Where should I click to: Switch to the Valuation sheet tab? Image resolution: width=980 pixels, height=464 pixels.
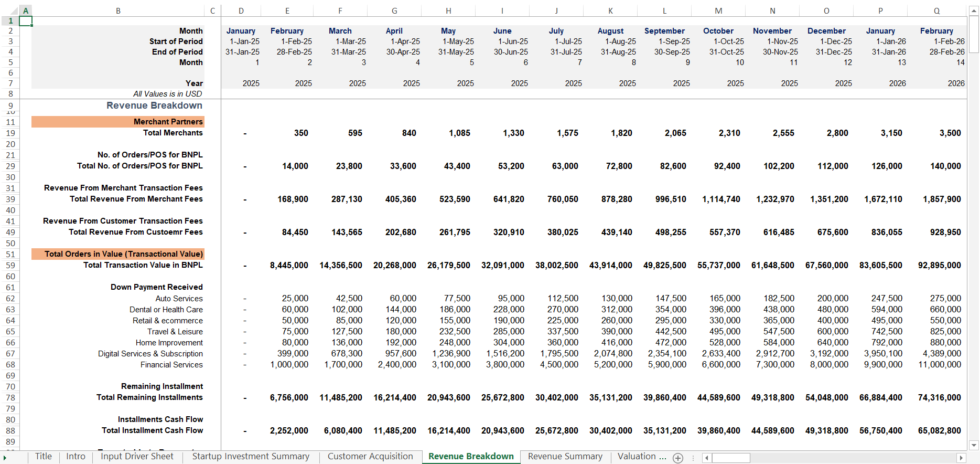point(641,457)
